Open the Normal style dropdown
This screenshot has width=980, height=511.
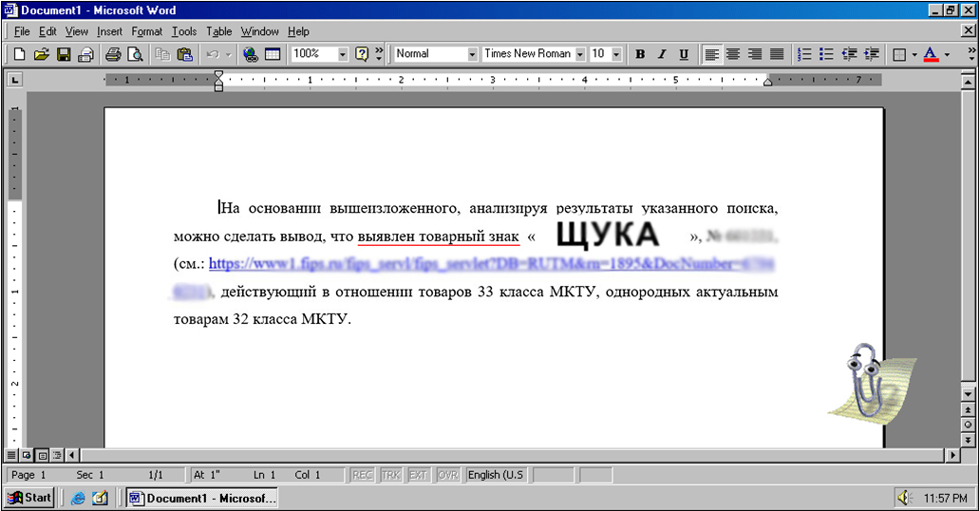tap(473, 54)
